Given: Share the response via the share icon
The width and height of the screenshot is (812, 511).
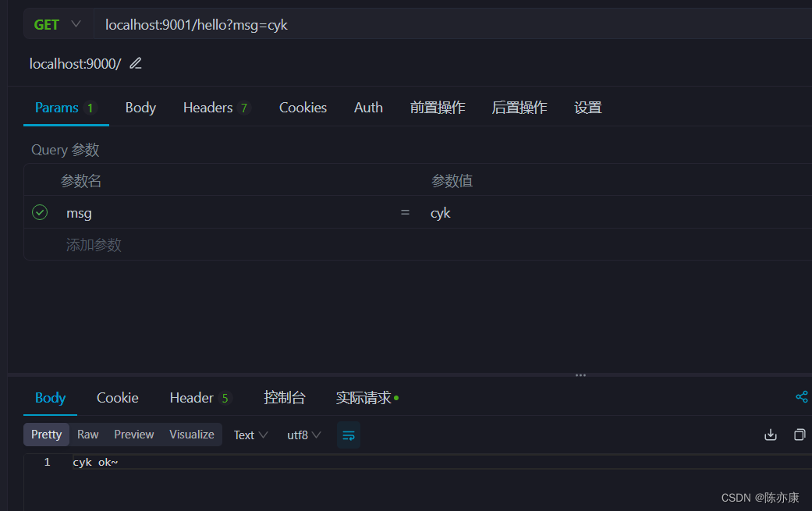Looking at the screenshot, I should point(802,397).
